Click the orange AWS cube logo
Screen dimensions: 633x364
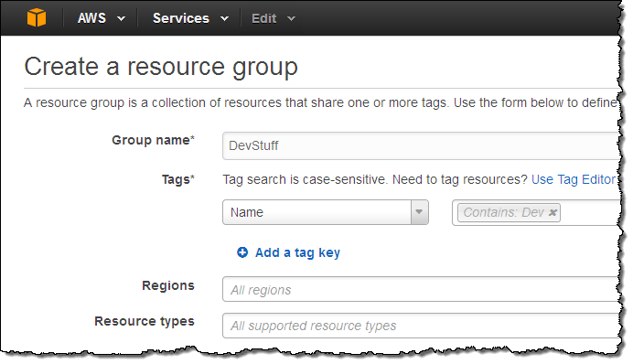point(37,17)
